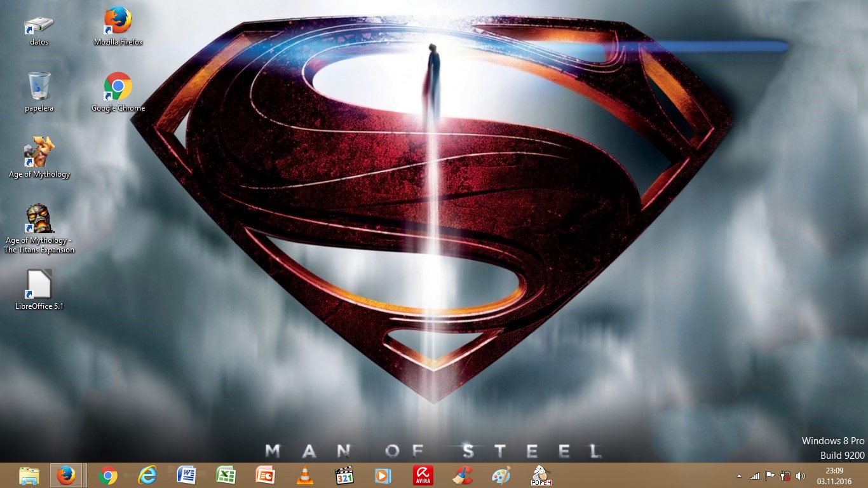Launch PowerPoint from the taskbar
This screenshot has height=488, width=868.
tap(265, 475)
